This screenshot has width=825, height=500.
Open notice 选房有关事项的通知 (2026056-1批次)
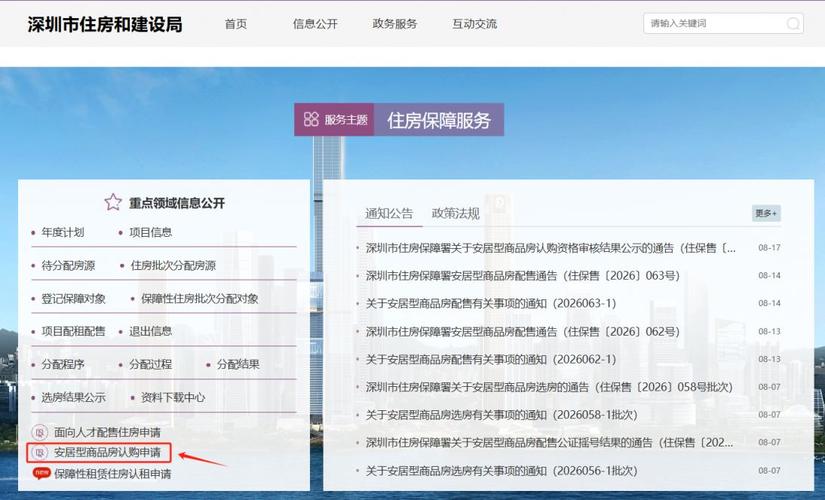(x=501, y=471)
